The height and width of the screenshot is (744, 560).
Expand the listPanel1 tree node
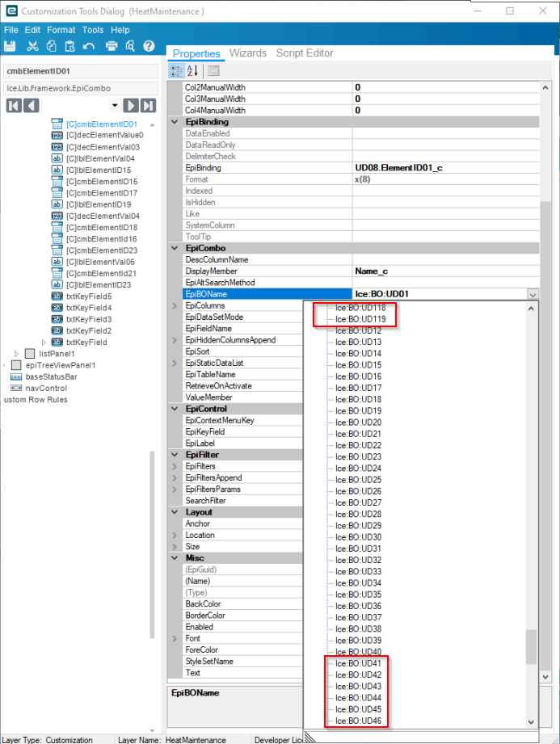coord(17,354)
